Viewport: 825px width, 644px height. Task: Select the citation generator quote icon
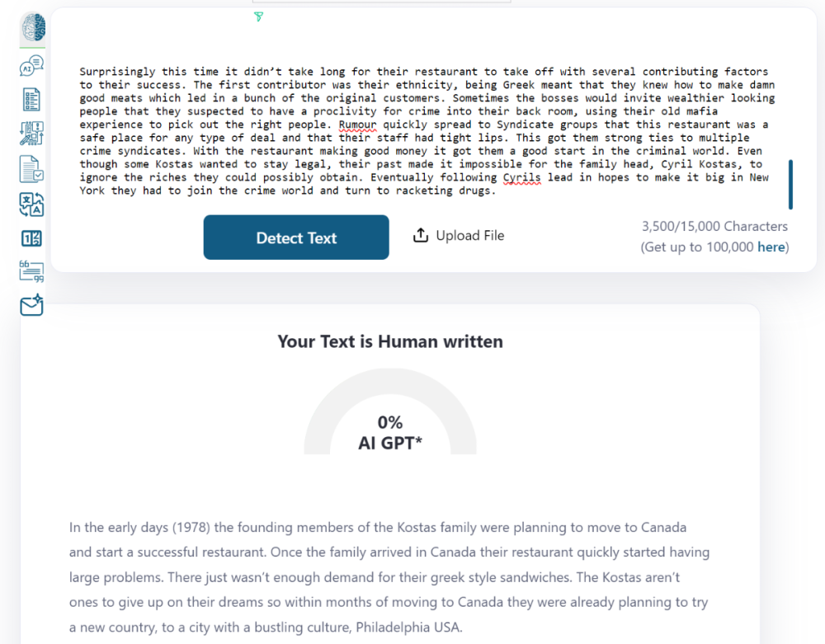point(31,271)
